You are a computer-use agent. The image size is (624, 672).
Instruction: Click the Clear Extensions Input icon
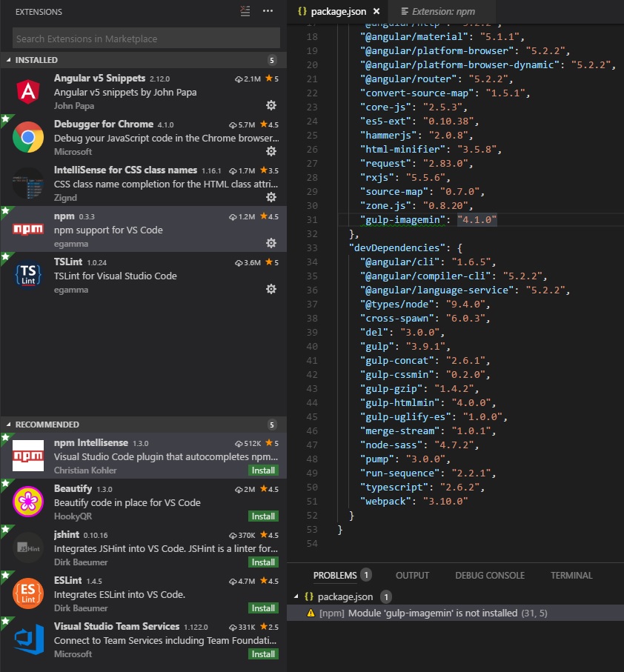[245, 11]
